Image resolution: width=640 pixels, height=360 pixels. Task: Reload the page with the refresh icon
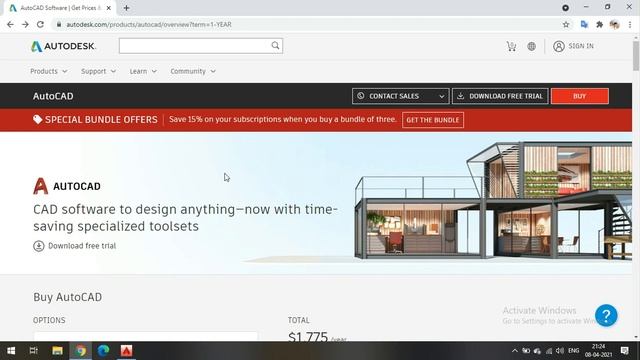click(40, 24)
